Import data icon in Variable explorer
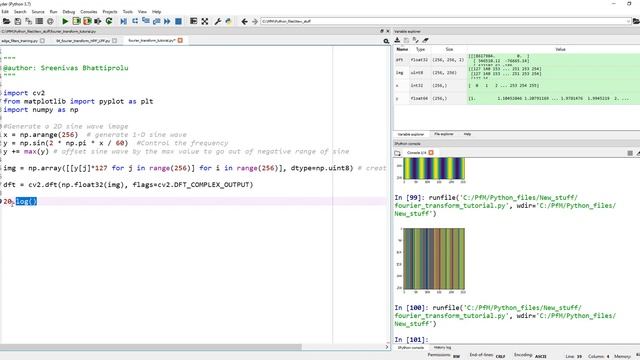640x360 pixels. pyautogui.click(x=397, y=40)
